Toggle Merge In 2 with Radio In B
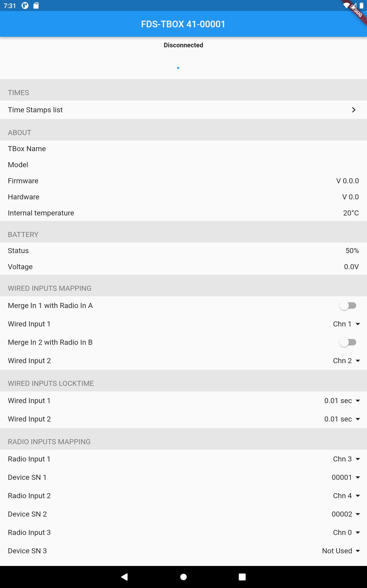The width and height of the screenshot is (367, 588). [x=348, y=342]
